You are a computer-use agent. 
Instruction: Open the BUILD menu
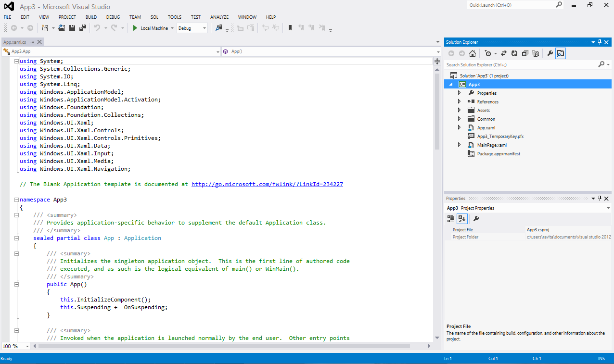(91, 17)
